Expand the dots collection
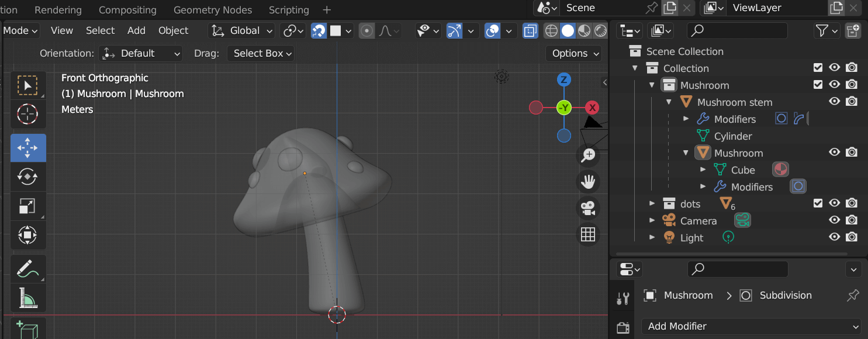The image size is (868, 339). 652,203
